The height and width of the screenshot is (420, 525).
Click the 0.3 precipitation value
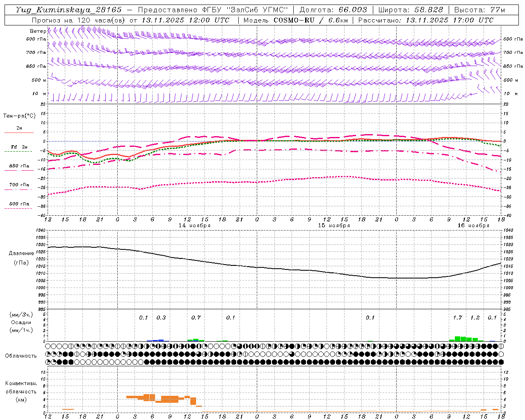[161, 317]
